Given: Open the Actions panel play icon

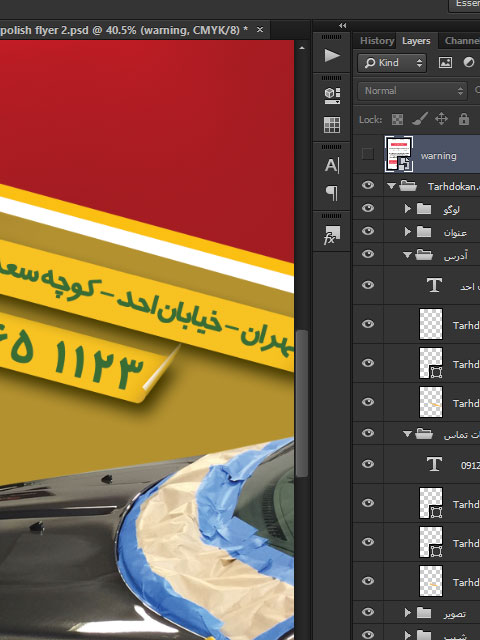Looking at the screenshot, I should point(332,56).
